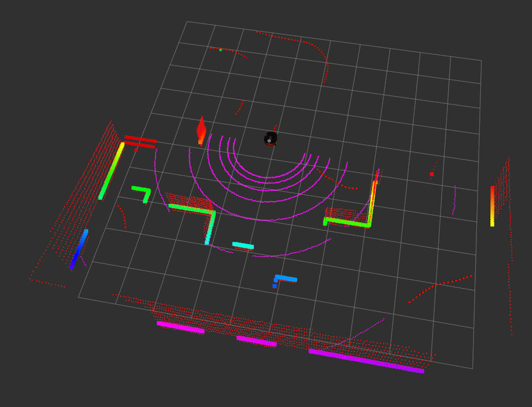This screenshot has height=407, width=532.
Task: Select the red marker above the robot
Action: (x=275, y=128)
